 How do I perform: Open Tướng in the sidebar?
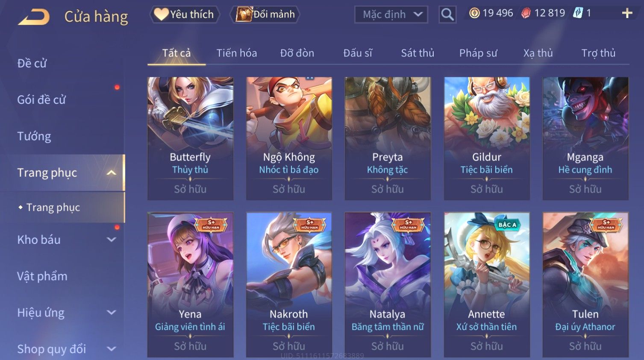34,136
